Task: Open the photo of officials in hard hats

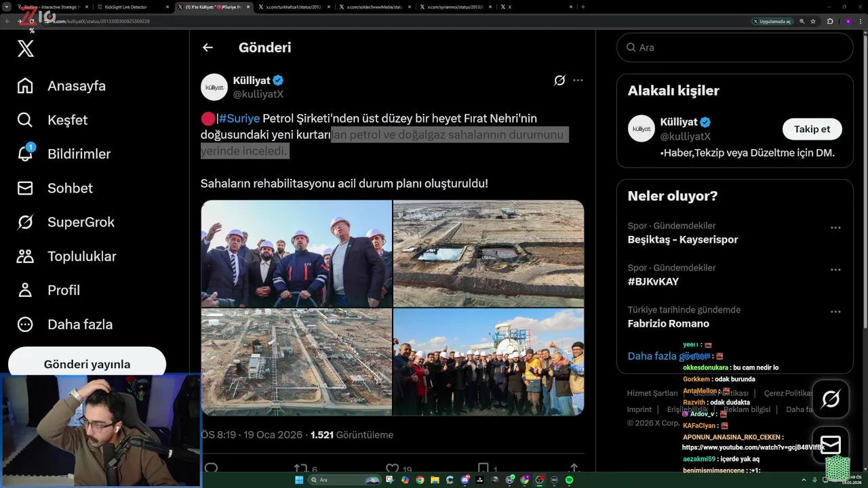Action: 296,253
